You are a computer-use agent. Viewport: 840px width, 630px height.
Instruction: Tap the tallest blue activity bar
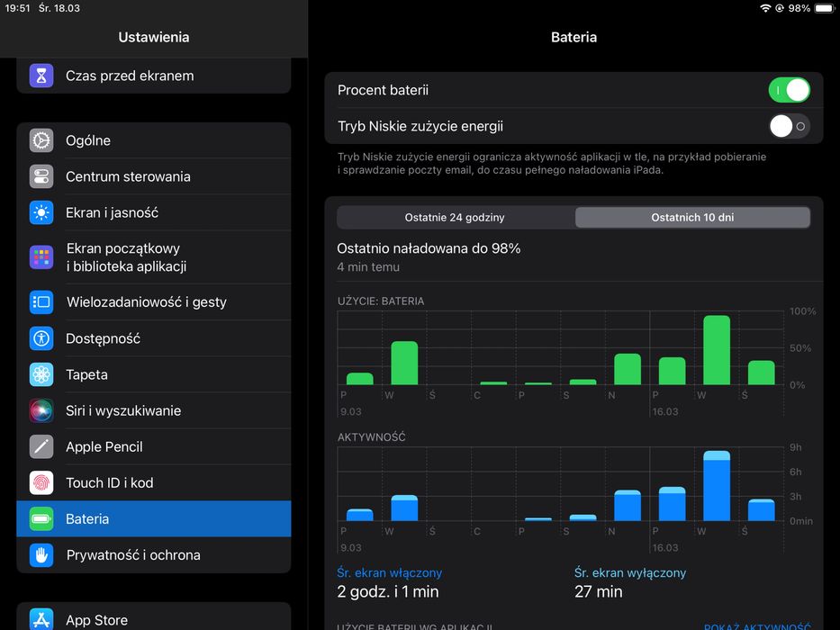click(717, 486)
